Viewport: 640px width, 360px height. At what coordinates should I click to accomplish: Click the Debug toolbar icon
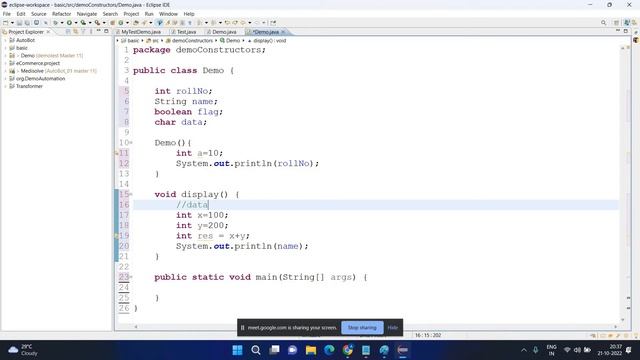tap(55, 23)
